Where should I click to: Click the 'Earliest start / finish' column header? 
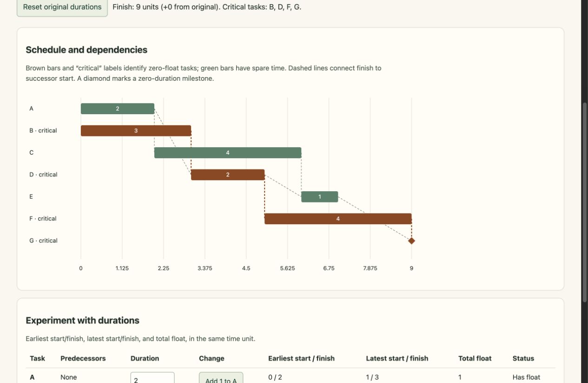(x=301, y=358)
